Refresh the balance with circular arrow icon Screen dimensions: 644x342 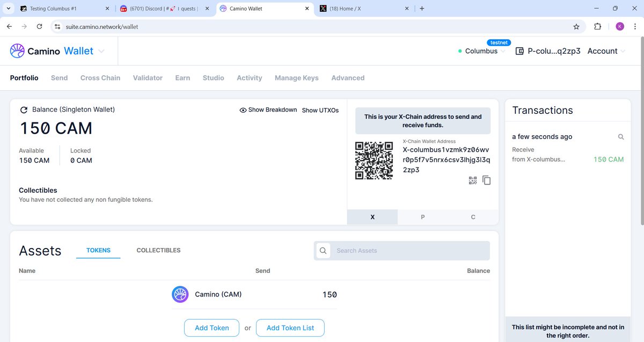(x=24, y=110)
